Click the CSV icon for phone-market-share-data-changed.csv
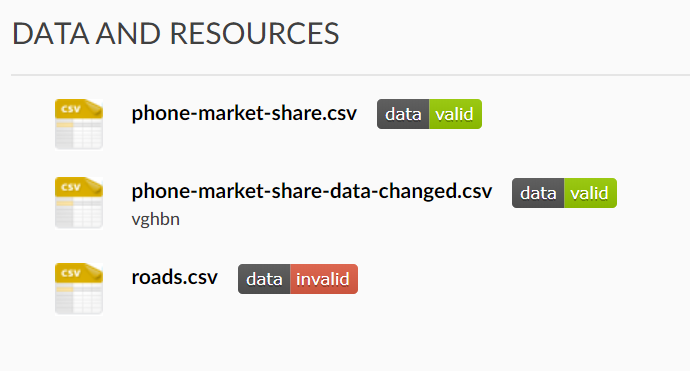 (79, 203)
